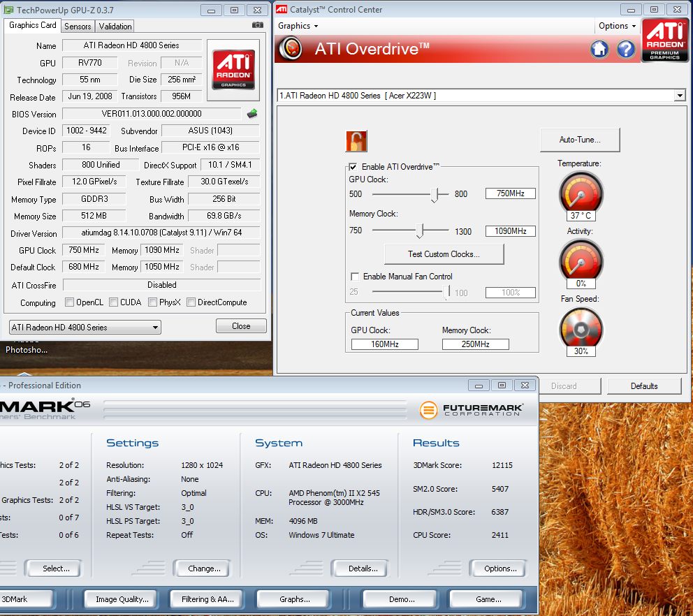693x616 pixels.
Task: Expand the Catalyst display adapter dropdown
Action: pos(679,96)
